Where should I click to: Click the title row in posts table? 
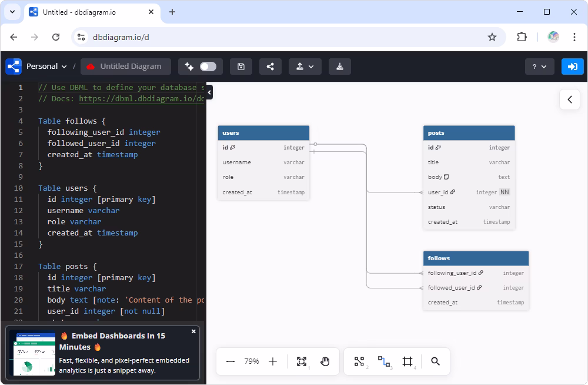(x=469, y=162)
